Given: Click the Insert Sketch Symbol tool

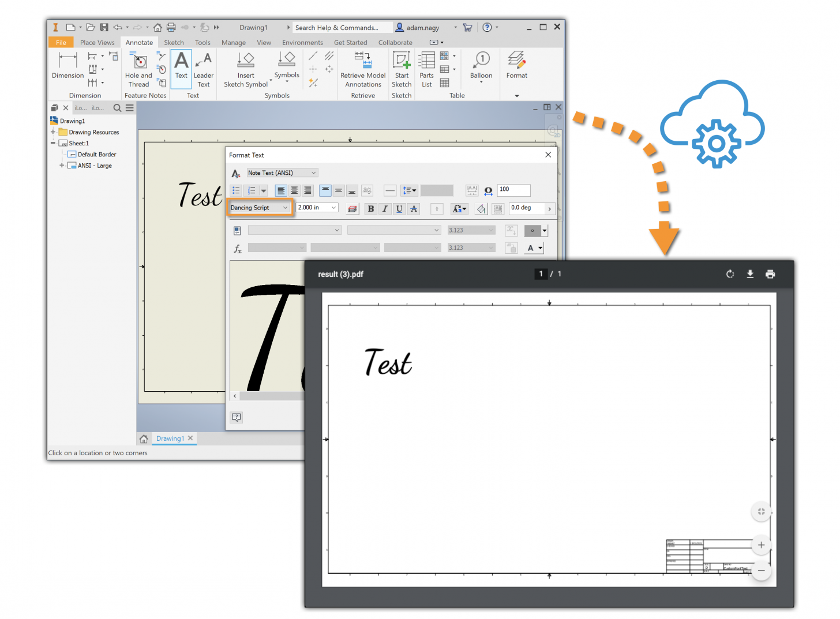Looking at the screenshot, I should click(x=246, y=68).
